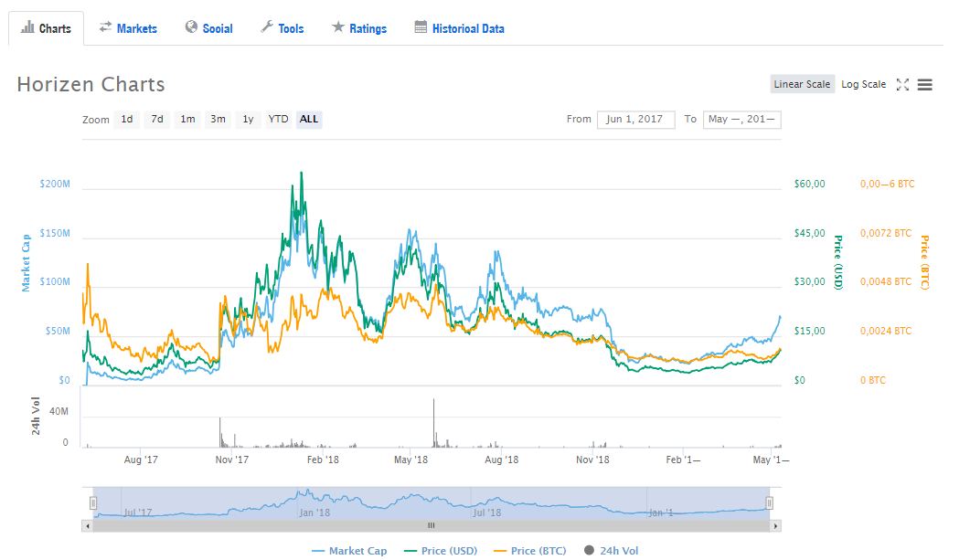Toggle Price (BTC) series in legend
Image resolution: width=970 pixels, height=560 pixels.
tap(530, 551)
